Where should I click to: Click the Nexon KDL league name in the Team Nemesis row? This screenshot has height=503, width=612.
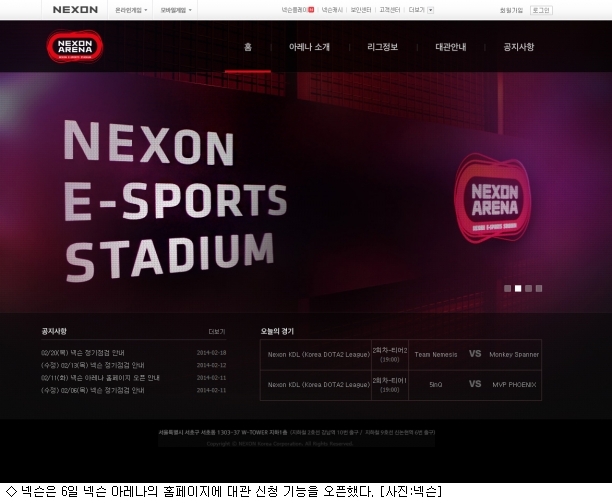(x=319, y=355)
